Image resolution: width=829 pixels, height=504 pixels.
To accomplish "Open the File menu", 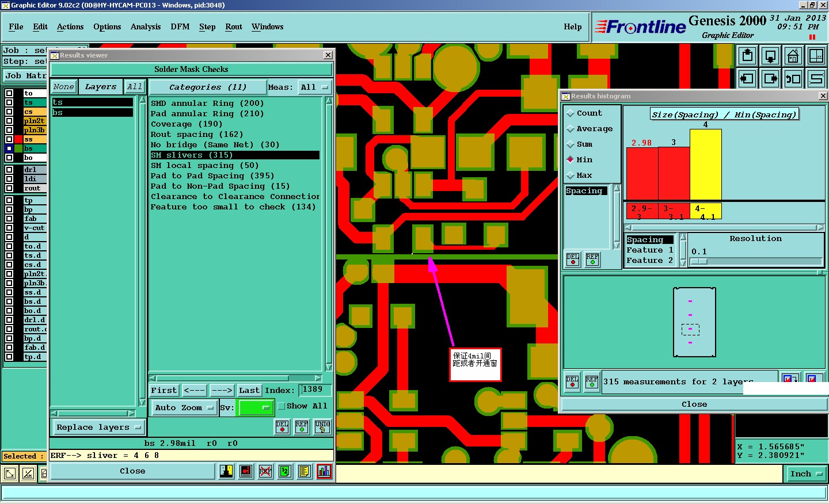I will 16,27.
